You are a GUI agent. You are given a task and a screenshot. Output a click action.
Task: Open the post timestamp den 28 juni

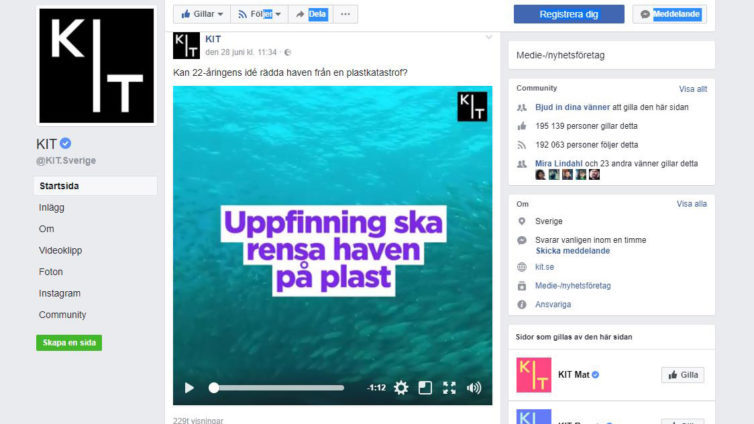pyautogui.click(x=241, y=52)
